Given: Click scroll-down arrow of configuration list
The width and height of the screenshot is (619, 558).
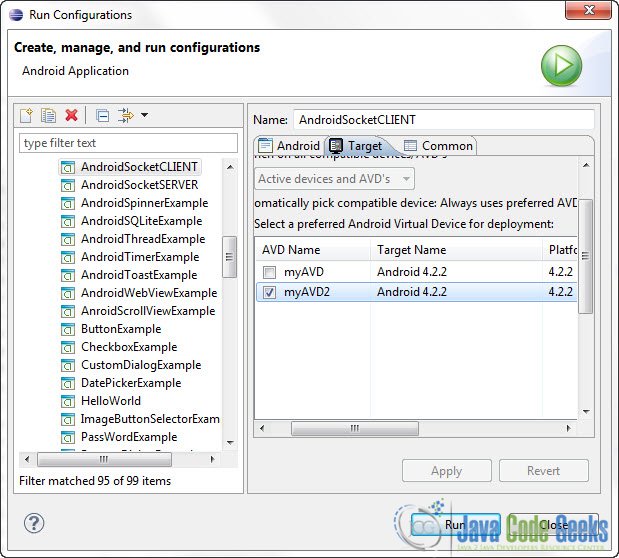Looking at the screenshot, I should 230,443.
